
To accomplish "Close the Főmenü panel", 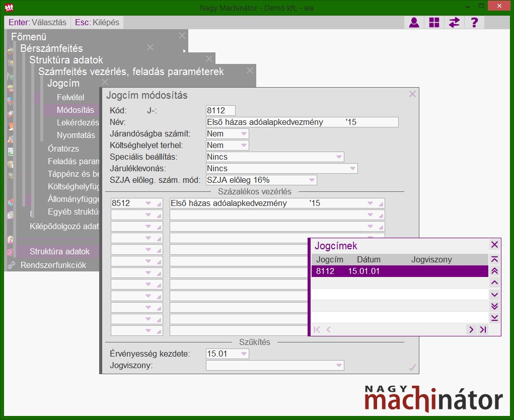I will (x=182, y=36).
